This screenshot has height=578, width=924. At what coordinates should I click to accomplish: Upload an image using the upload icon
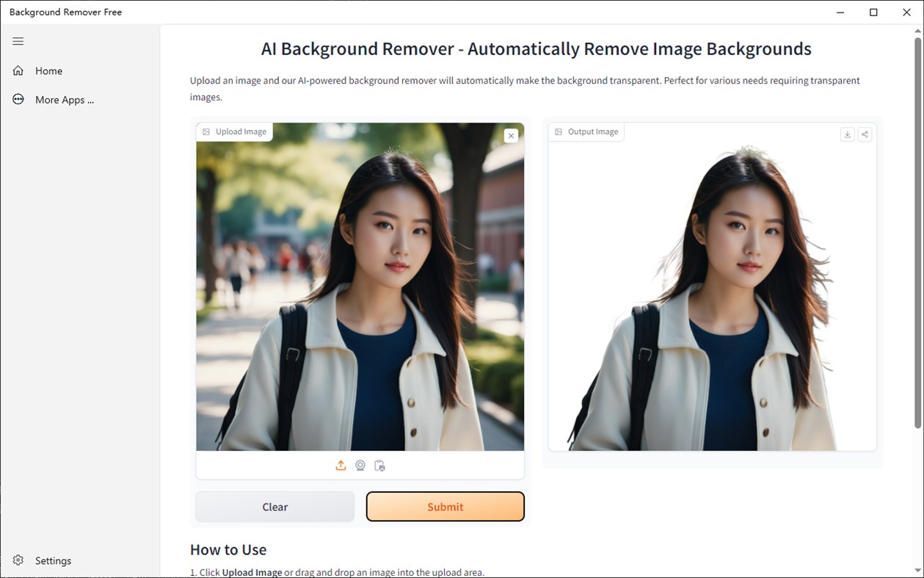point(341,465)
